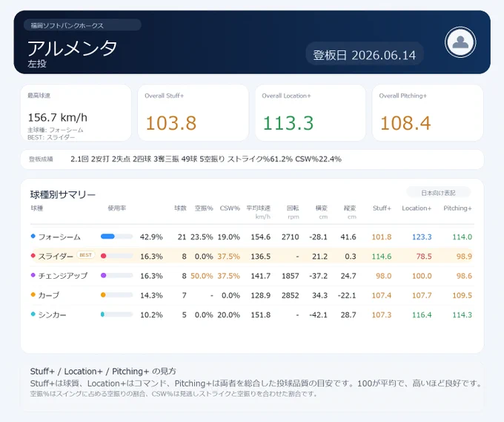
Task: Click the 128.9 average velocity value
Action: tap(261, 295)
